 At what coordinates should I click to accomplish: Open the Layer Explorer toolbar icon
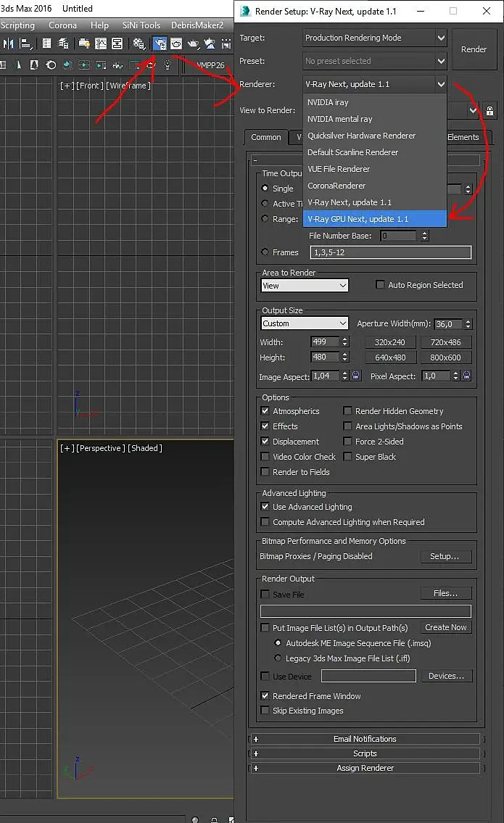63,44
